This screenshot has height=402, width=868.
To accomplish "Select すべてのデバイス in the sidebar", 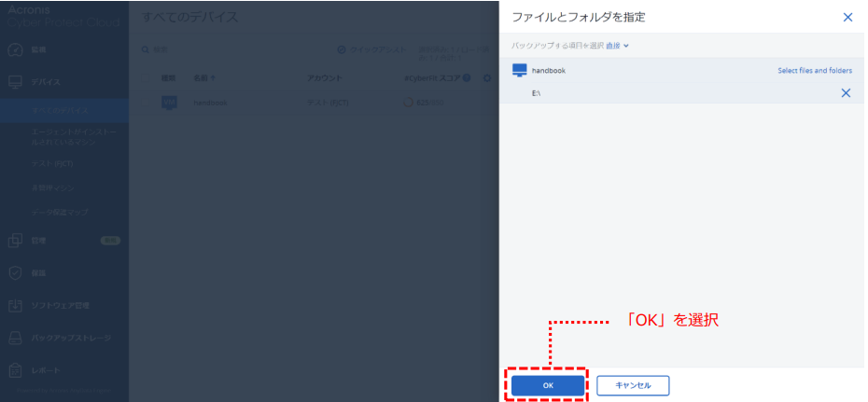I will [63, 110].
